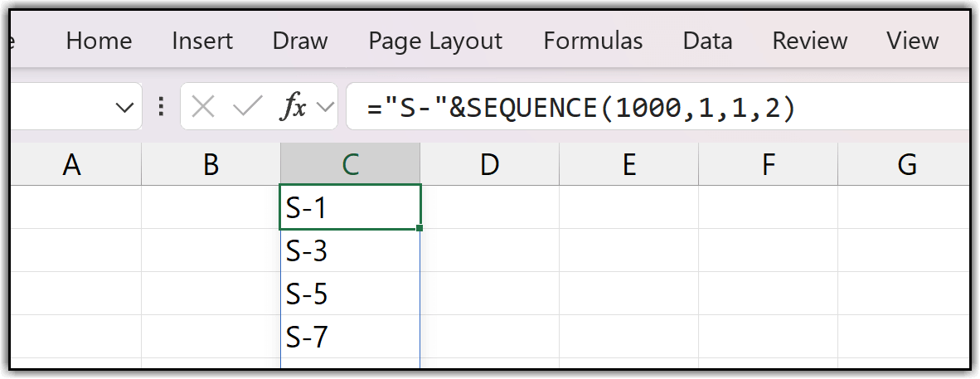The image size is (980, 379).
Task: Click the cell containing S-5
Action: (350, 294)
